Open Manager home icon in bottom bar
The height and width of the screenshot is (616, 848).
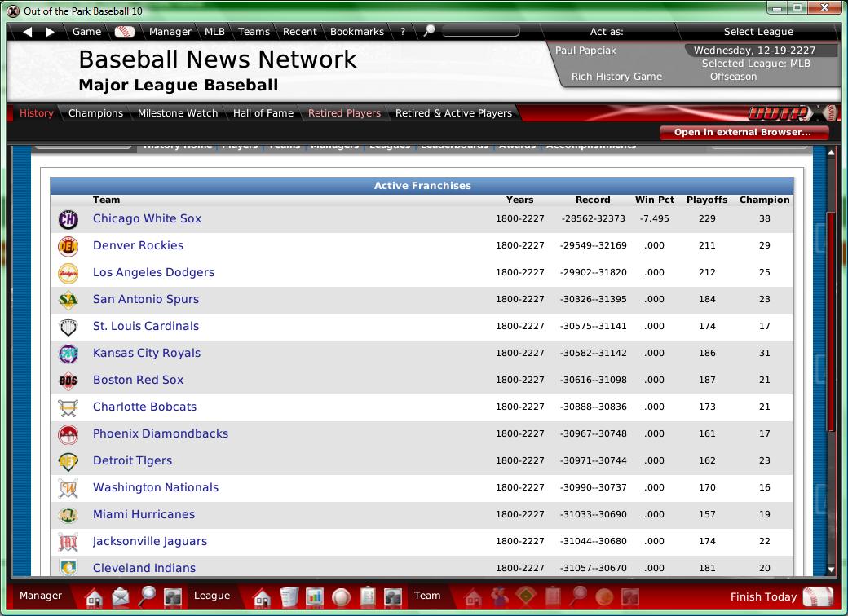tap(94, 597)
